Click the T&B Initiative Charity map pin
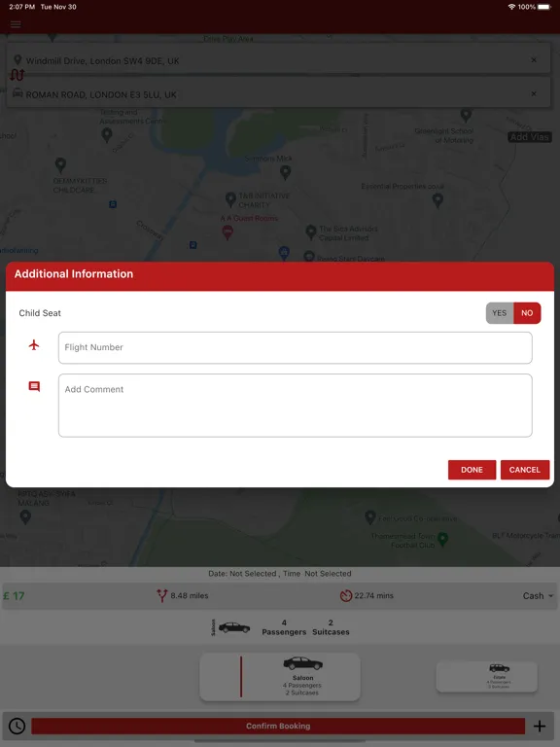560x747 pixels. [230, 199]
